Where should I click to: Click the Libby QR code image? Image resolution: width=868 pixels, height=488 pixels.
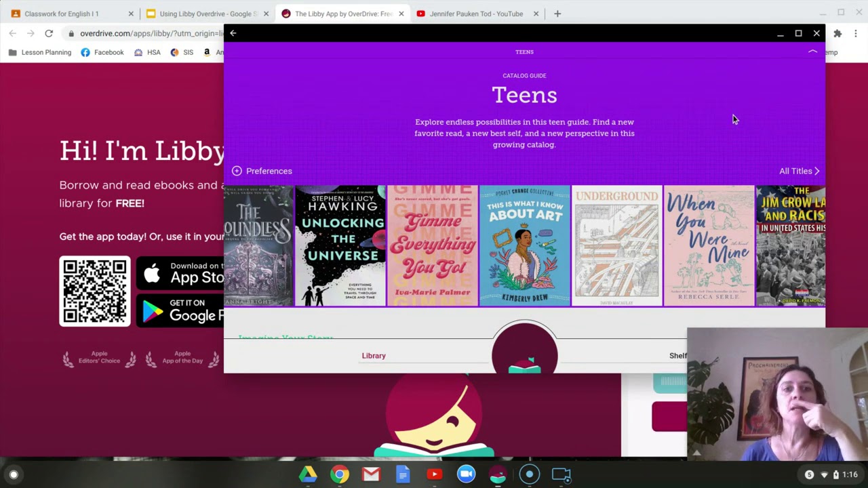pos(95,291)
